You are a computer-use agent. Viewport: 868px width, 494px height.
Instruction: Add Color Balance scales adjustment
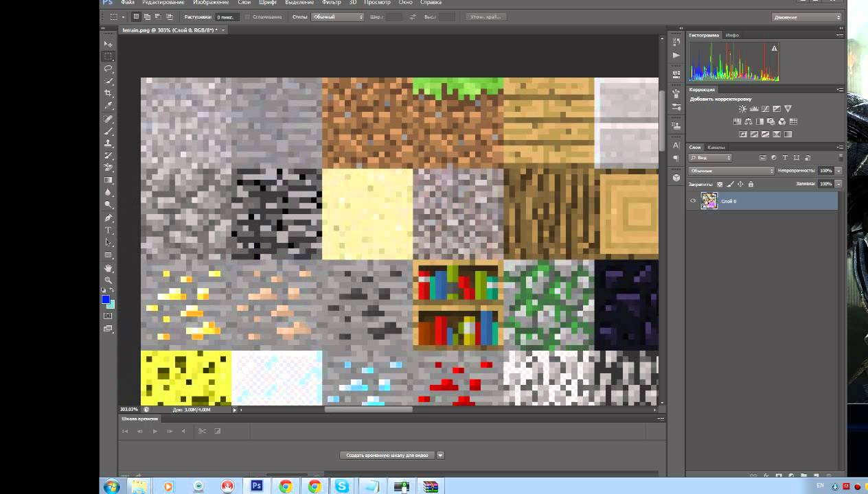[749, 121]
